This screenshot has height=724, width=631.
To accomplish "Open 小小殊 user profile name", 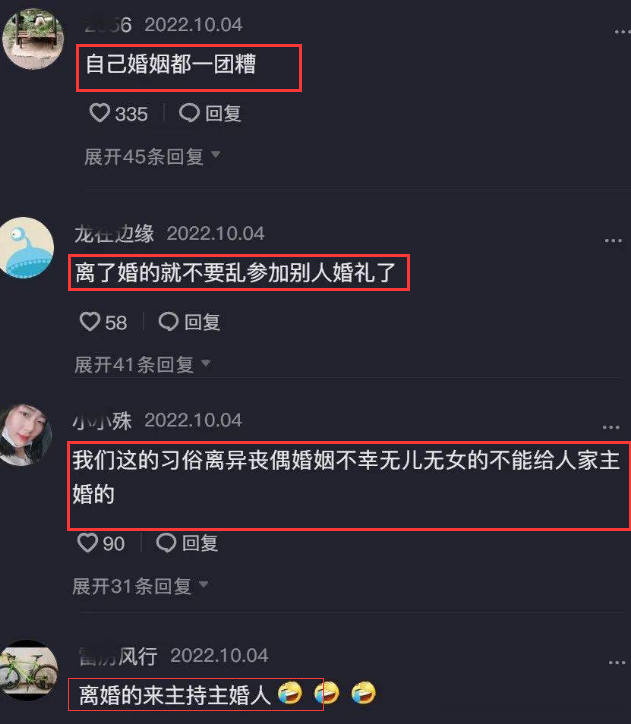I will click(102, 421).
